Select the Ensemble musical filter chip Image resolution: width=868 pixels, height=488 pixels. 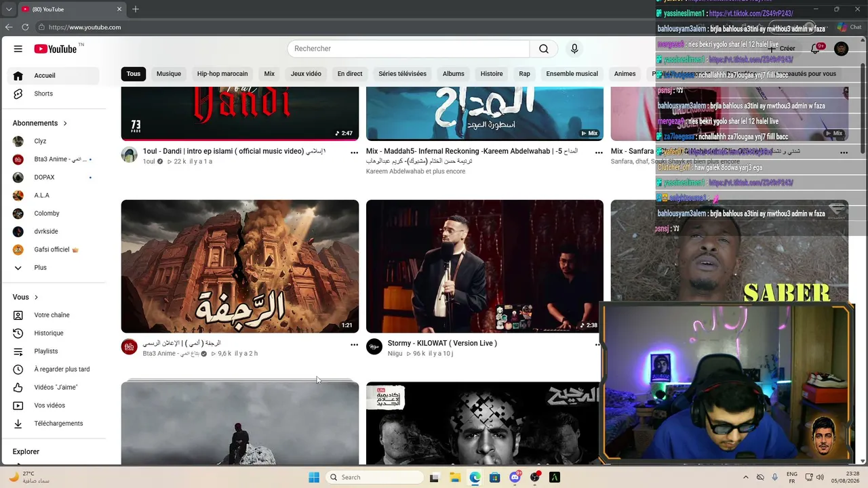pos(572,74)
